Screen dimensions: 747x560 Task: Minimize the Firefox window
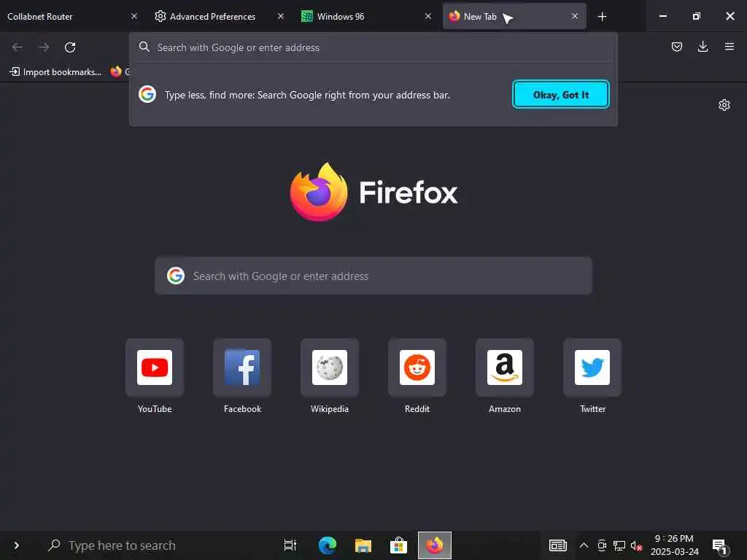662,16
